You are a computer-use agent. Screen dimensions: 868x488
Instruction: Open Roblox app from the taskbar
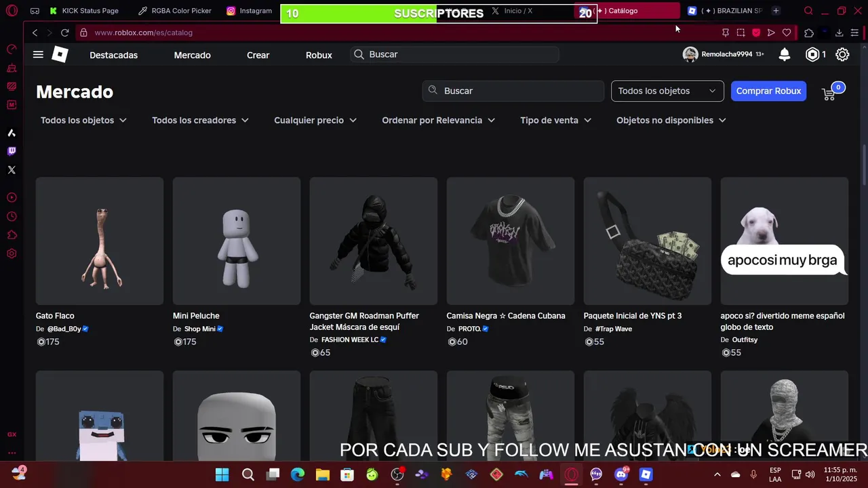pos(646,474)
